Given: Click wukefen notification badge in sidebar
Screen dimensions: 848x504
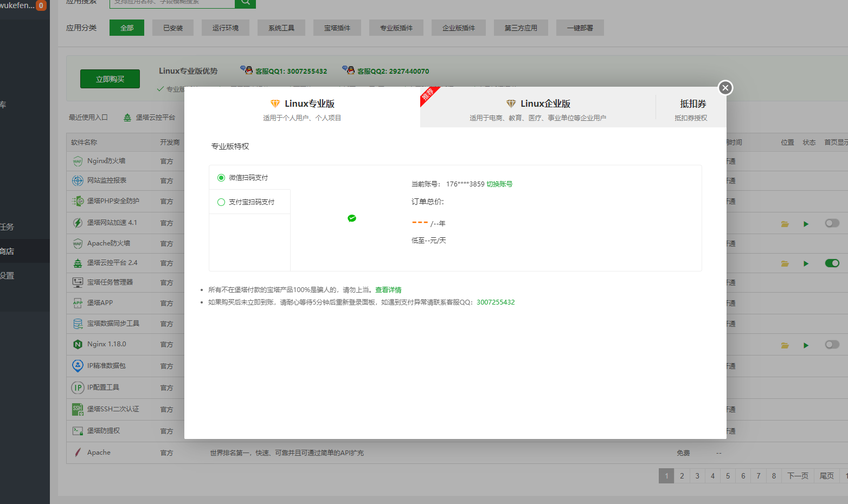Looking at the screenshot, I should coord(41,5).
